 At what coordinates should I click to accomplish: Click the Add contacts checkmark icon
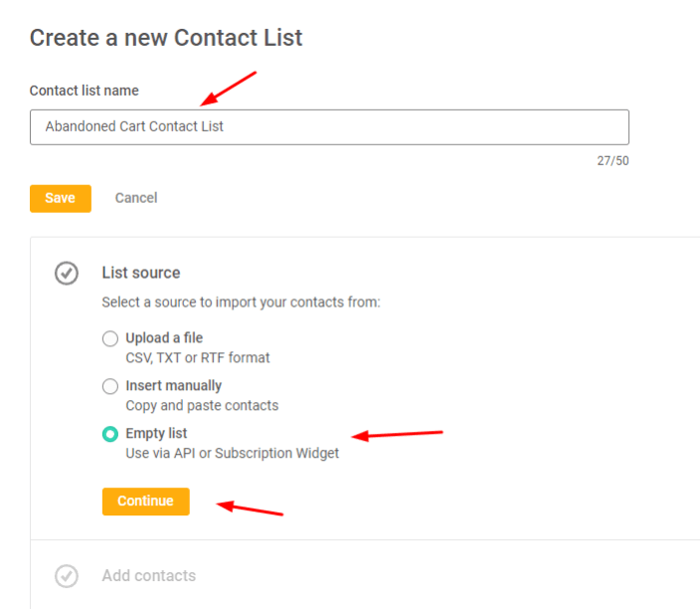(x=67, y=576)
